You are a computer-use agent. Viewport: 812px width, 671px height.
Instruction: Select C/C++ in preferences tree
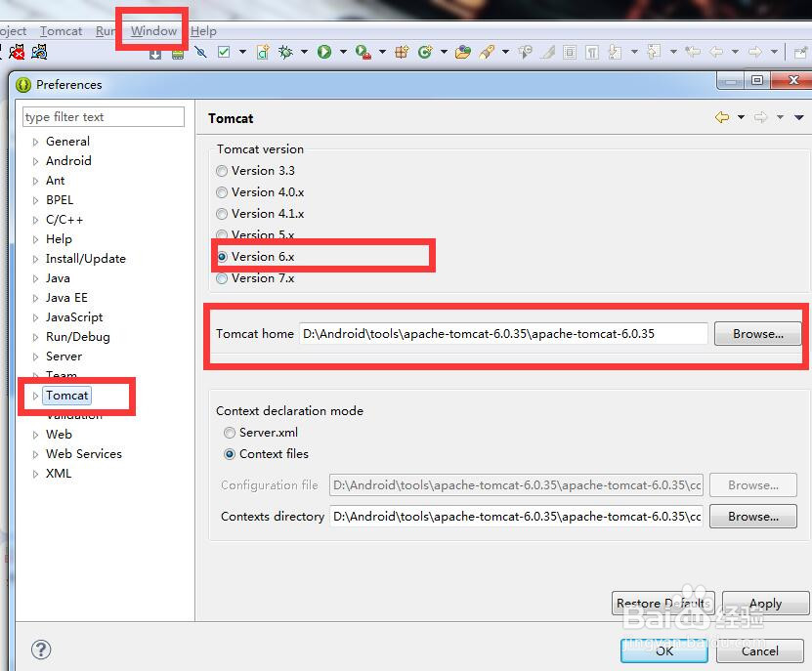pyautogui.click(x=64, y=220)
